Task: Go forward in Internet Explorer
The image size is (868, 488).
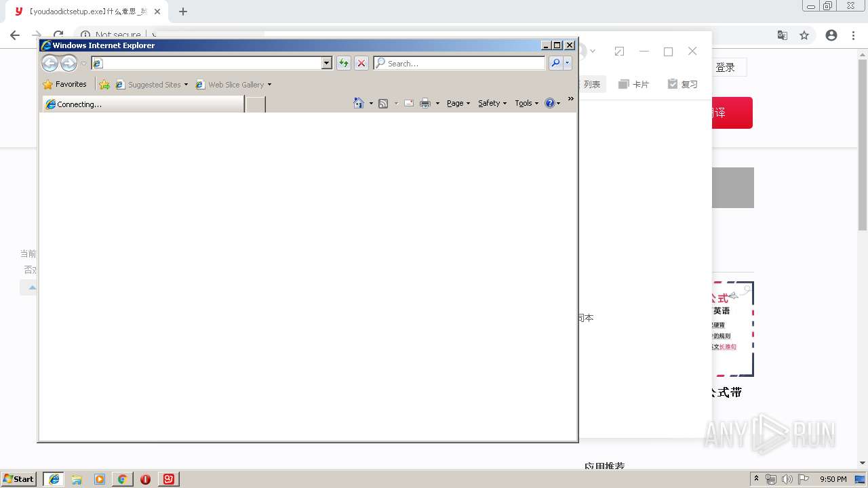Action: coord(68,63)
